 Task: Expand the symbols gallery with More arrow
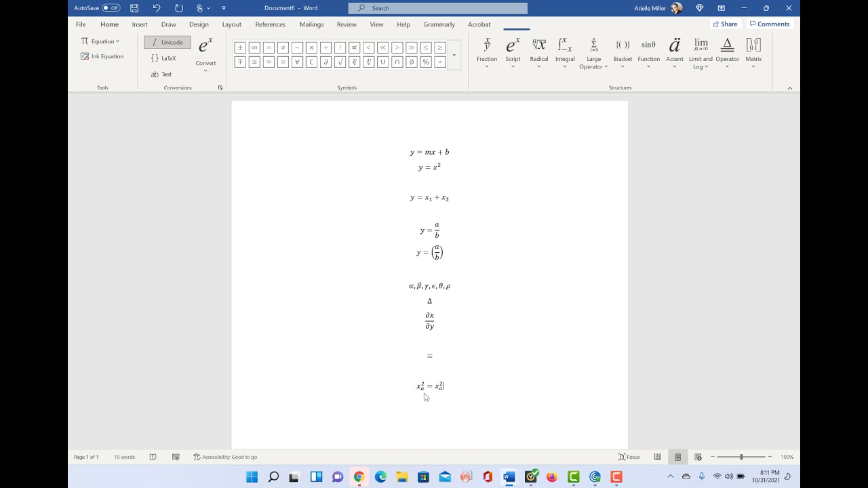pyautogui.click(x=454, y=54)
